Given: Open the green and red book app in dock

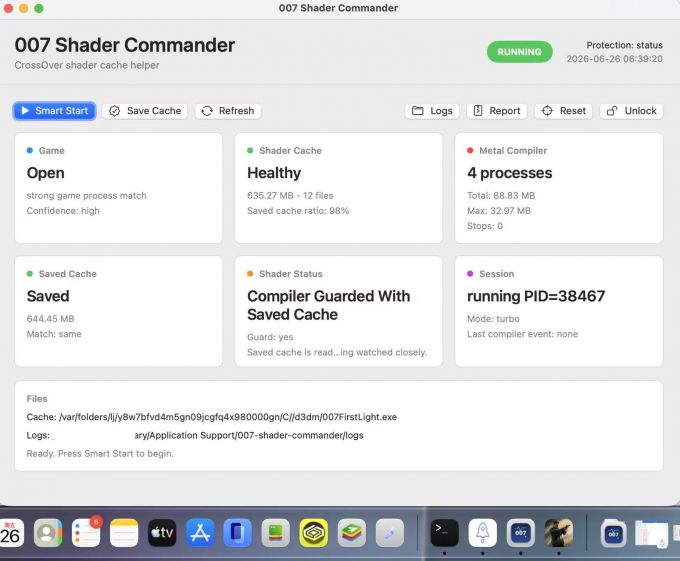Looking at the screenshot, I should (x=276, y=533).
